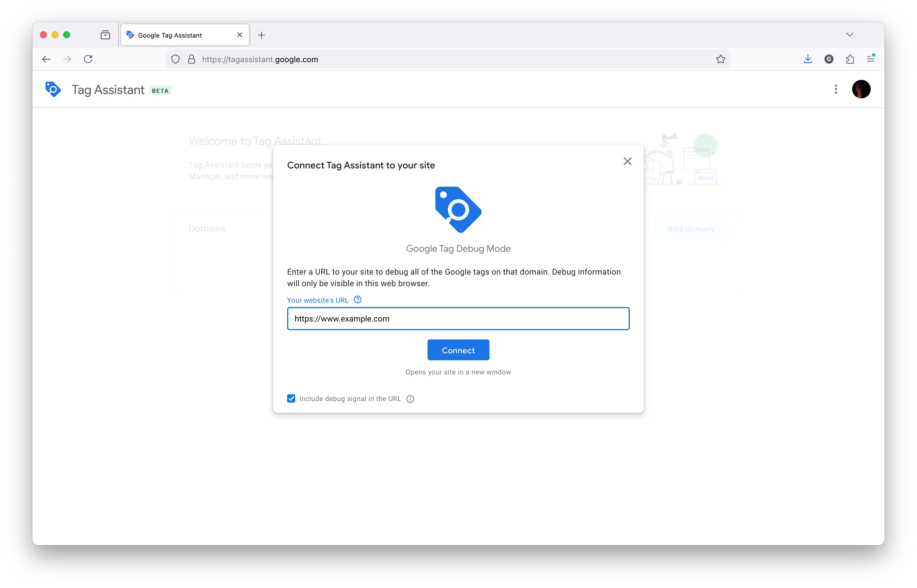917x588 pixels.
Task: Open a new browser tab
Action: click(x=261, y=35)
